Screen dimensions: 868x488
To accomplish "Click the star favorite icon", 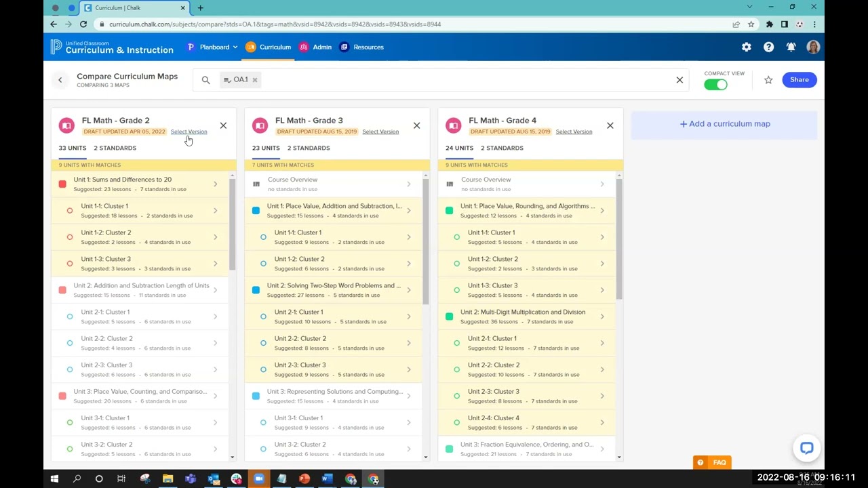I will [x=768, y=80].
